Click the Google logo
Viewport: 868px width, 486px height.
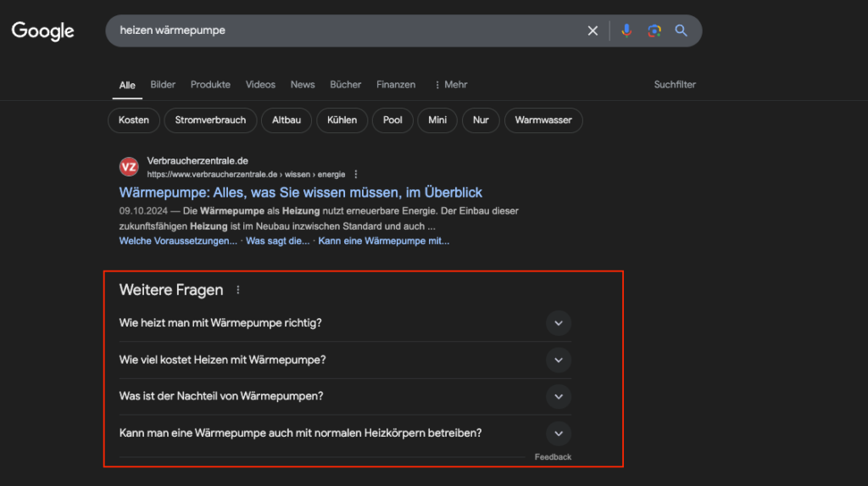pos(42,31)
